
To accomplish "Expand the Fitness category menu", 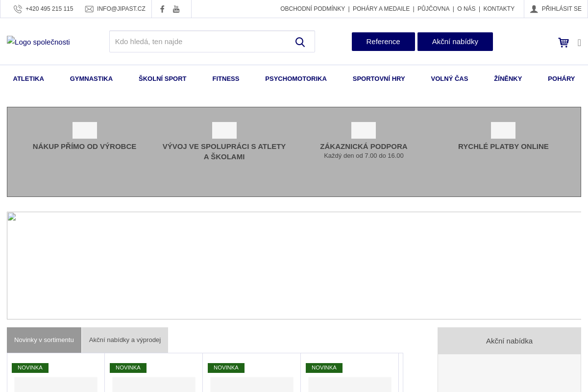I will click(225, 79).
